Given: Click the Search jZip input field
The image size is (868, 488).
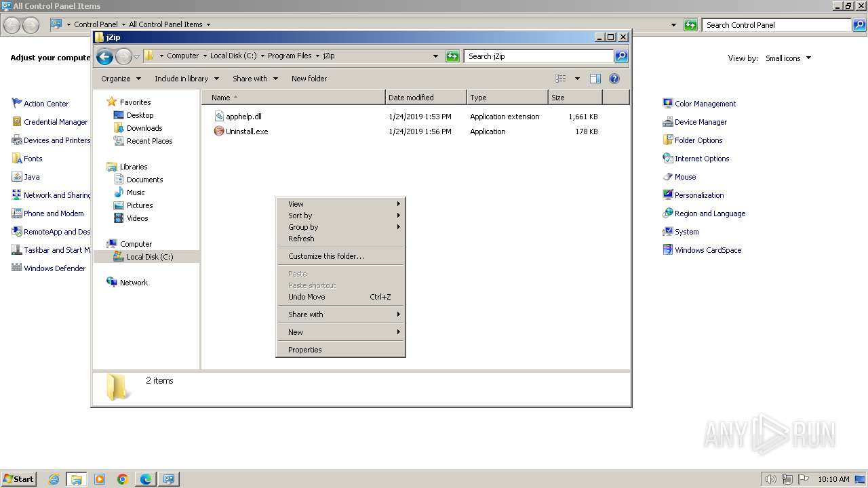Looking at the screenshot, I should pos(539,56).
